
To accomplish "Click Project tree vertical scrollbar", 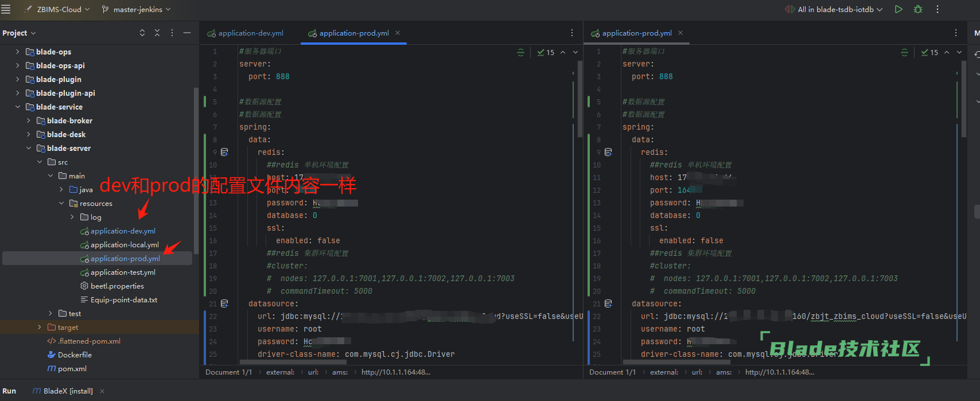I will (196, 171).
